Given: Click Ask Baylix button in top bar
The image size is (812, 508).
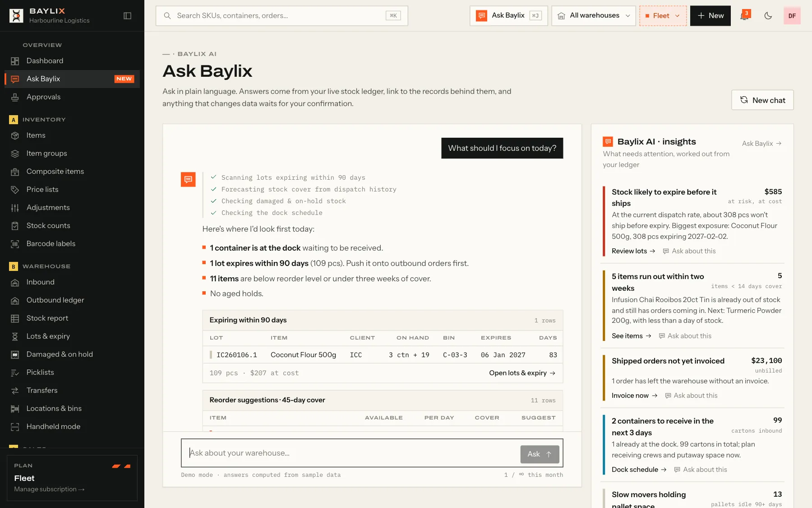Looking at the screenshot, I should tap(508, 16).
